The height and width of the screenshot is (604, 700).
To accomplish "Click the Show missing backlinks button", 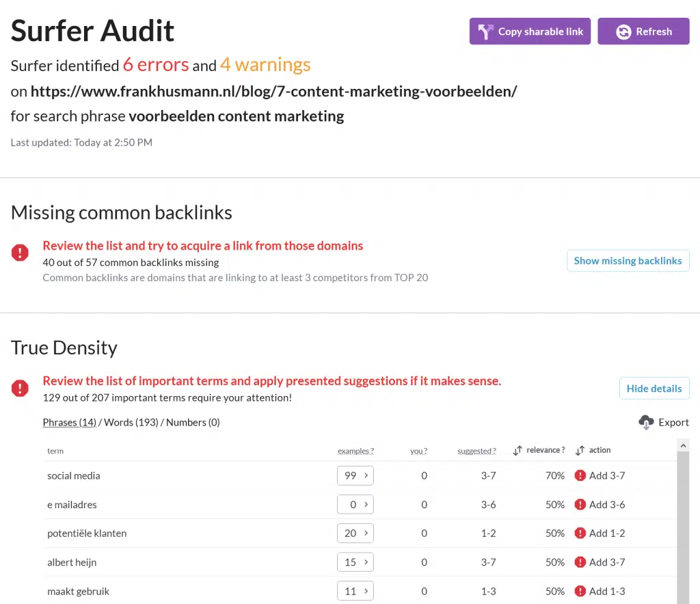I will point(628,261).
